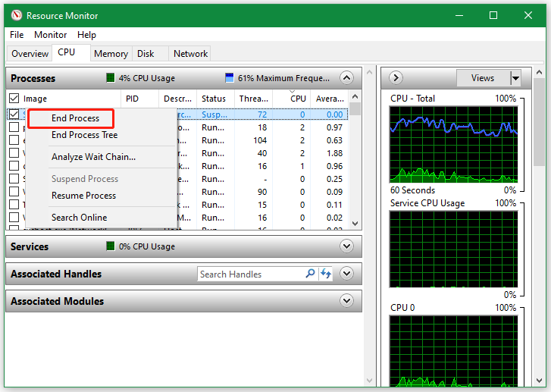Click the graphs pane scrollbar thumb
The width and height of the screenshot is (551, 392).
[539, 121]
